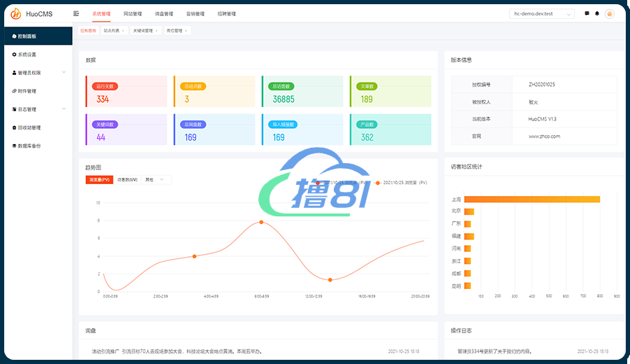
Task: Open 附件管理 in the sidebar
Action: point(27,91)
